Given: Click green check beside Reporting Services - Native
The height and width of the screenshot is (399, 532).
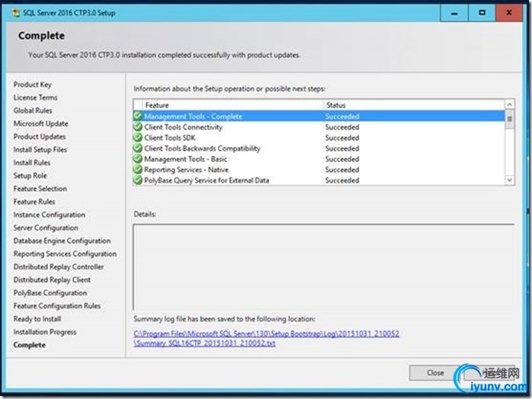Looking at the screenshot, I should pyautogui.click(x=137, y=170).
